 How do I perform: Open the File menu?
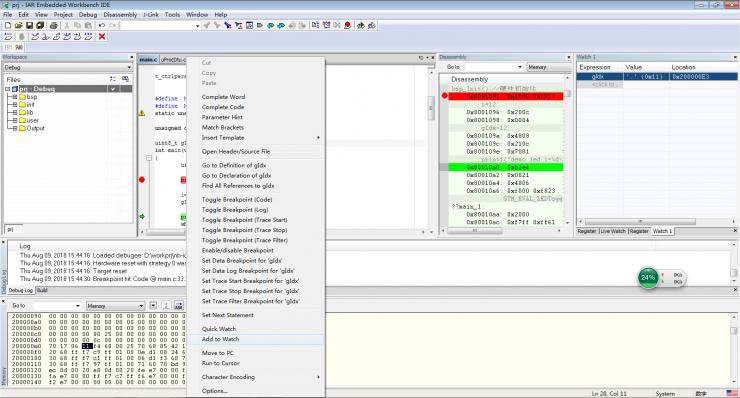coord(8,15)
